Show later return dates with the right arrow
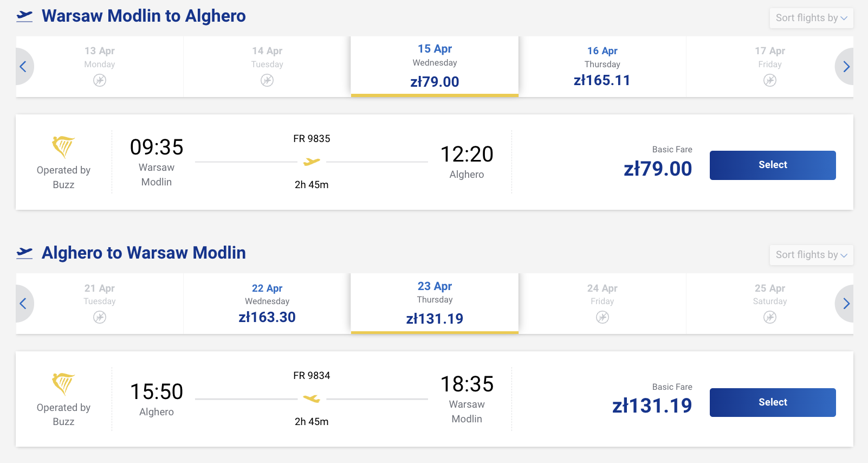This screenshot has width=868, height=463. pyautogui.click(x=846, y=304)
